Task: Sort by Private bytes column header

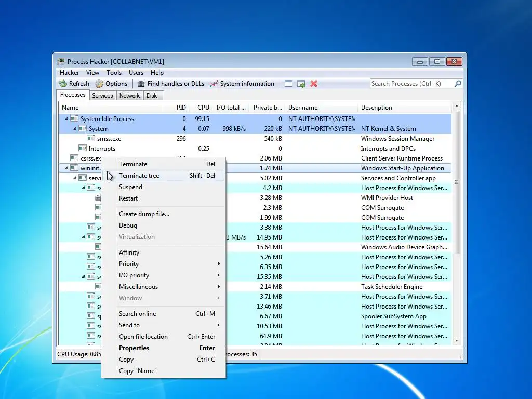Action: (x=267, y=108)
